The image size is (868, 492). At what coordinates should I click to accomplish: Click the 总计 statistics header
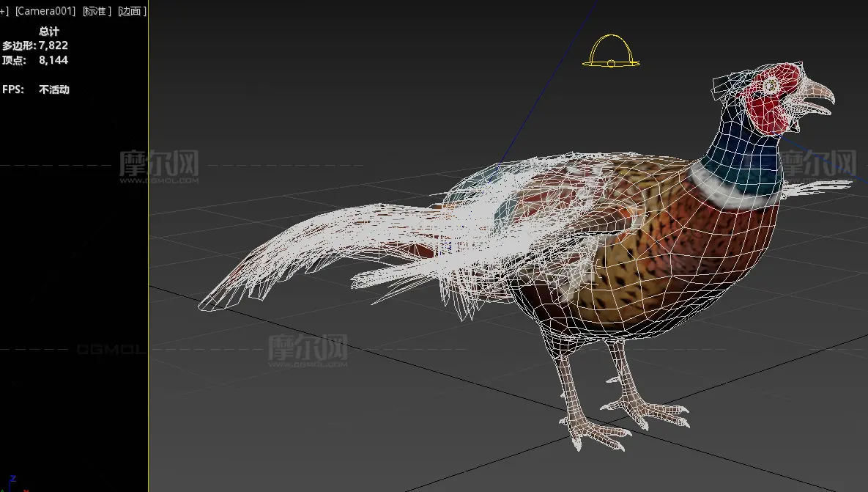(x=49, y=32)
